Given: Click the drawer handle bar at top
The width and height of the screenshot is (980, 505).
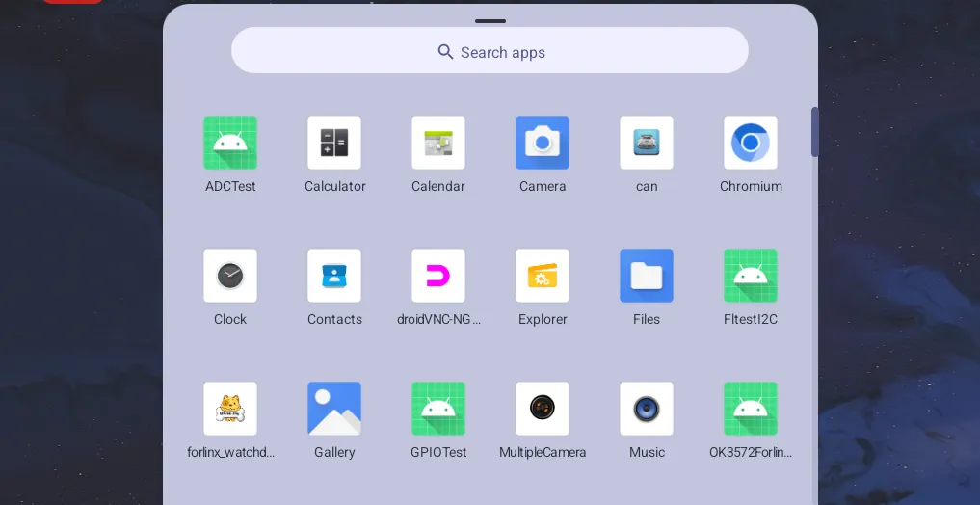Looking at the screenshot, I should [x=490, y=21].
